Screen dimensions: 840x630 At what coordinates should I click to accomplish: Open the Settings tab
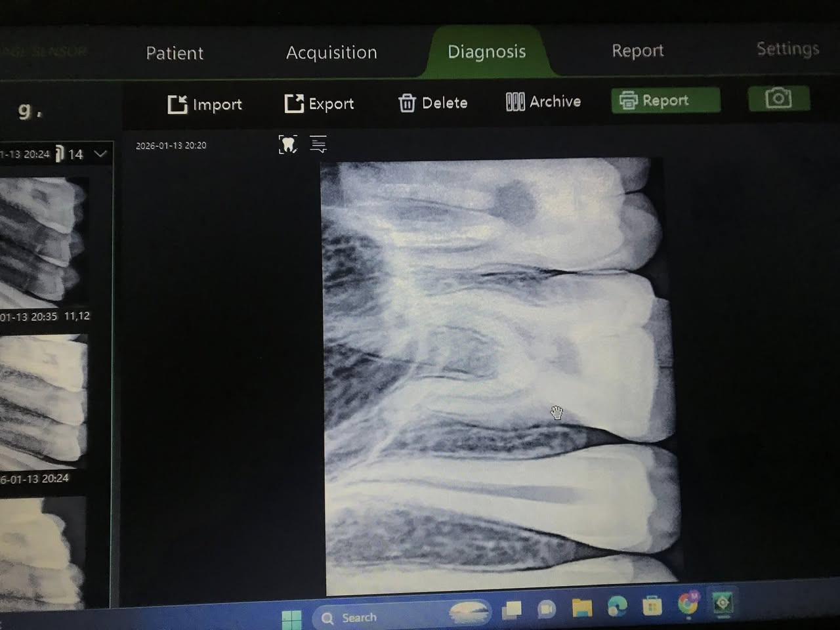[x=787, y=49]
